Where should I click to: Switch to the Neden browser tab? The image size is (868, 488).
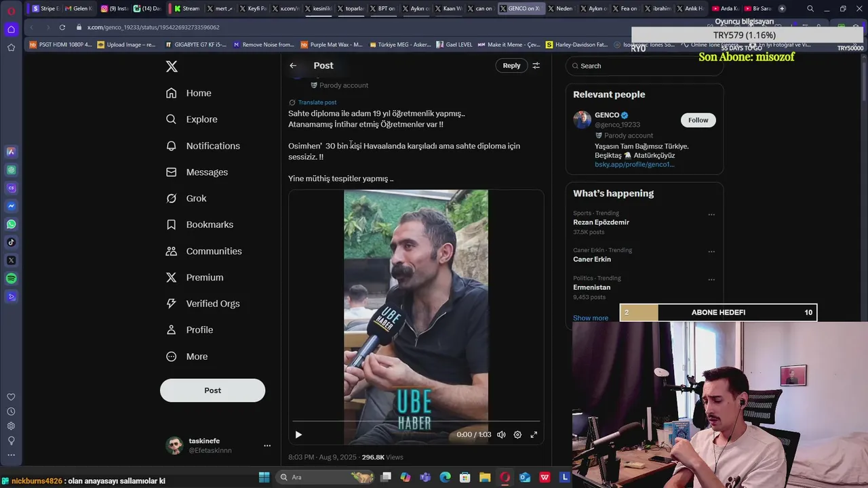coord(560,9)
